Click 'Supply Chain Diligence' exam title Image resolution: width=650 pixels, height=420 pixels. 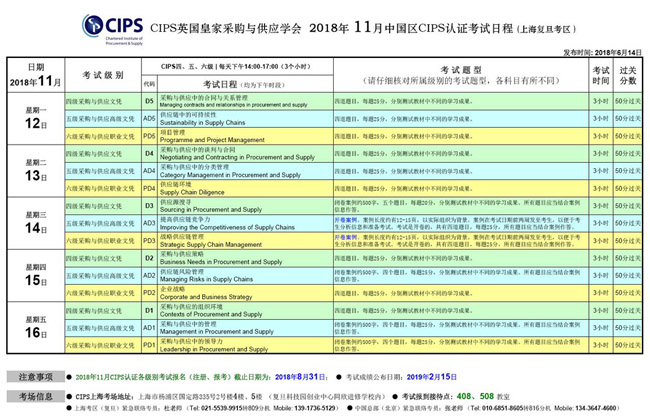192,192
